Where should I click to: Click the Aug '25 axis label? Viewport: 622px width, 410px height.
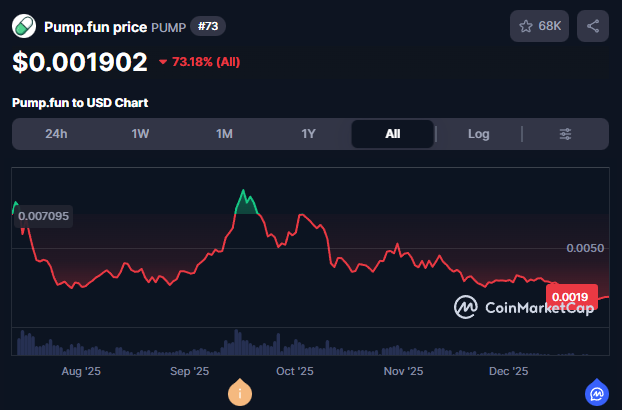point(81,371)
